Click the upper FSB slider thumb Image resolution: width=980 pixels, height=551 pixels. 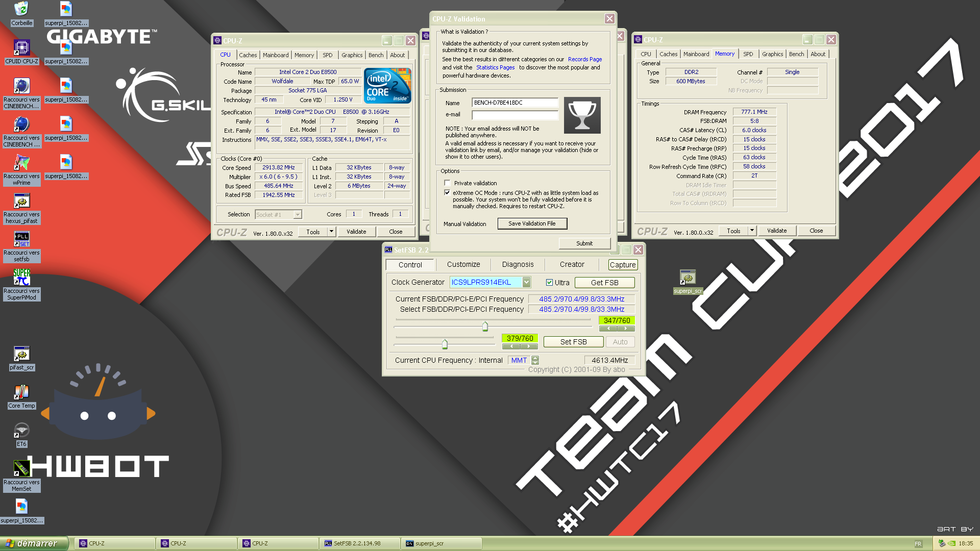[485, 326]
